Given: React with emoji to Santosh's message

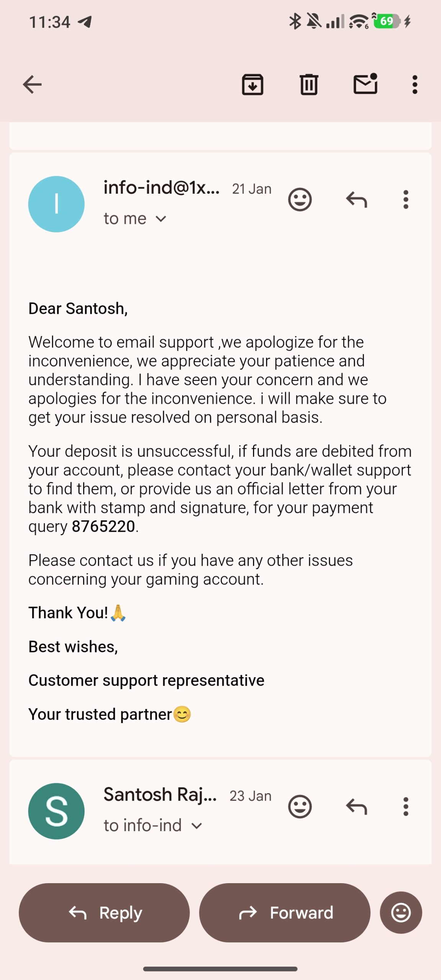Looking at the screenshot, I should pyautogui.click(x=300, y=806).
